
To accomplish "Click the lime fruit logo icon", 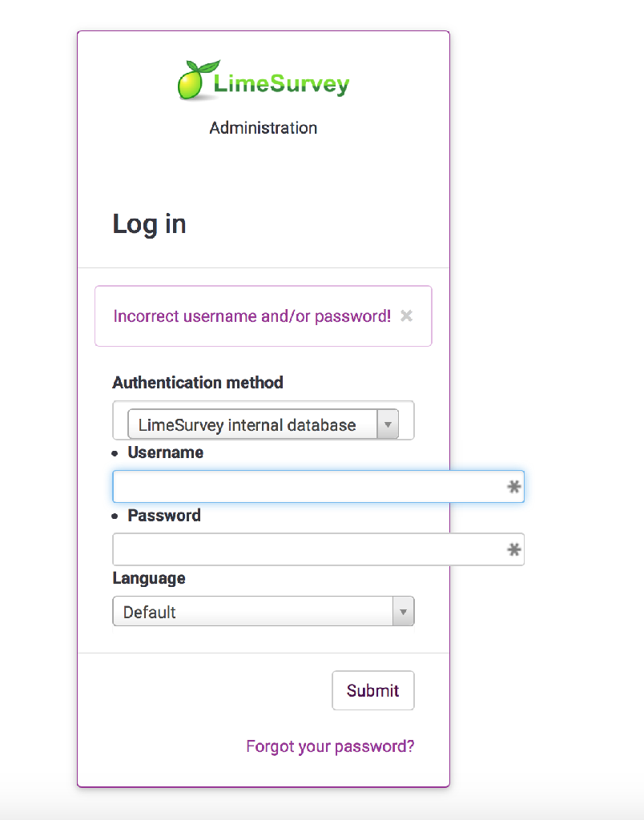I will [x=195, y=80].
